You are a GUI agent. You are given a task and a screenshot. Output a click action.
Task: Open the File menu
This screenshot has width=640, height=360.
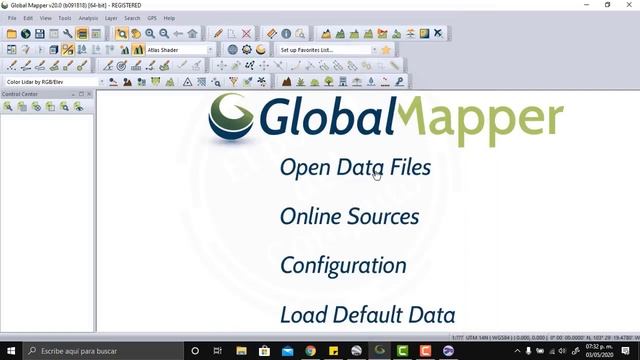pyautogui.click(x=12, y=18)
